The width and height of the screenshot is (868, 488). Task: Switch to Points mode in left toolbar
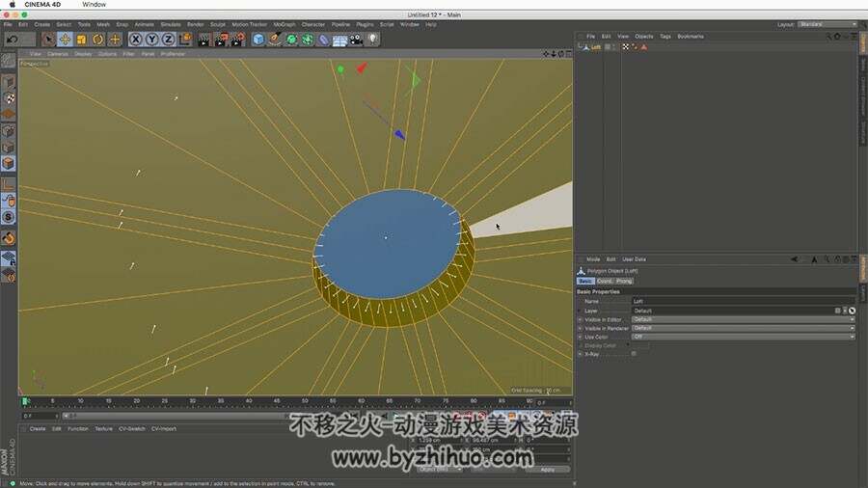click(9, 131)
